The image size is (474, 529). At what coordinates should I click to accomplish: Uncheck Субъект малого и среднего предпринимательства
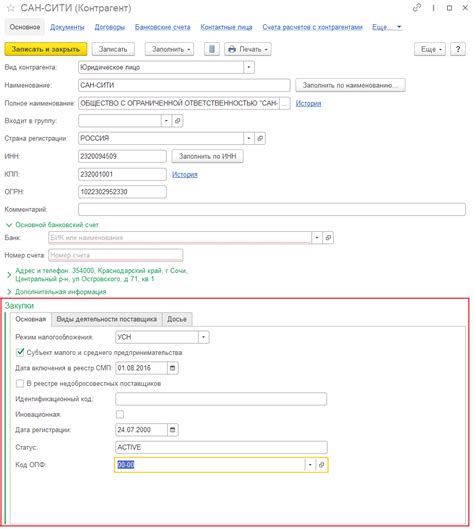tap(20, 352)
